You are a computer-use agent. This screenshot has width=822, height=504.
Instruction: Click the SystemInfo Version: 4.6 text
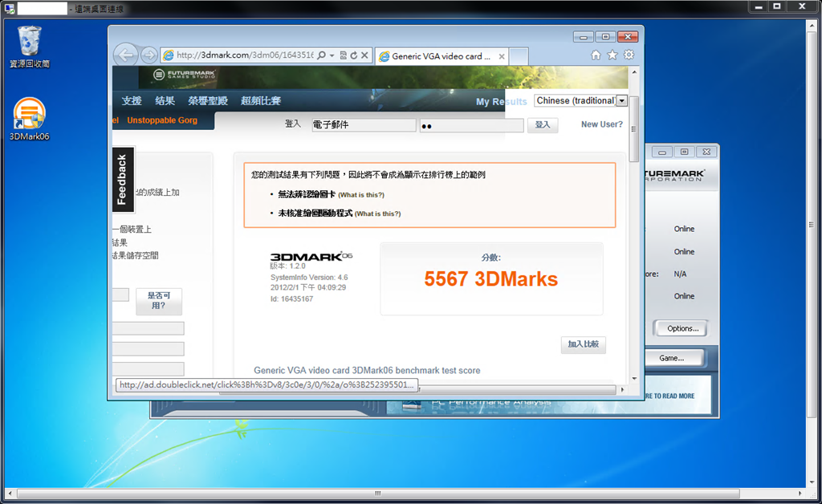(x=309, y=277)
